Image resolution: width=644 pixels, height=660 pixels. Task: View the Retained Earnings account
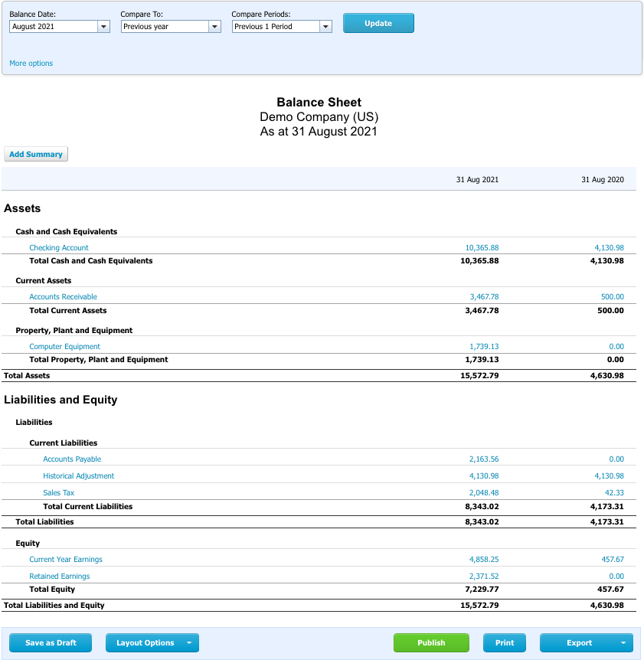(61, 576)
